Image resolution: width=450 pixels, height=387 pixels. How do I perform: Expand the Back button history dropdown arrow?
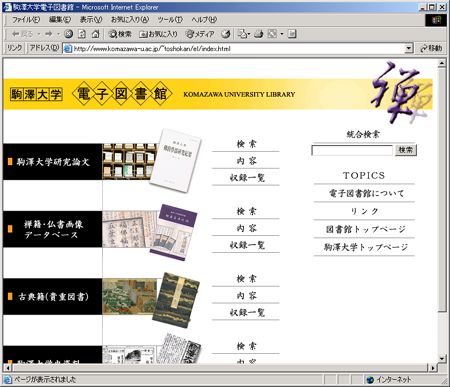(39, 34)
